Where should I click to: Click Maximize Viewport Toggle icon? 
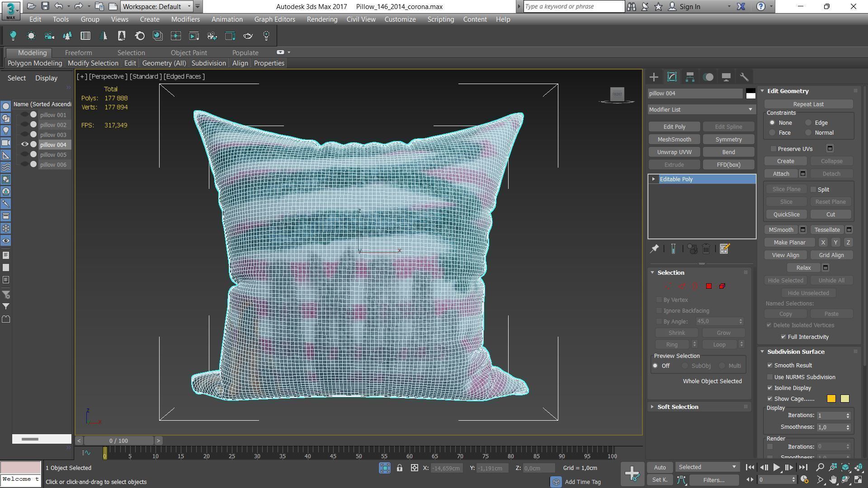pos(858,480)
